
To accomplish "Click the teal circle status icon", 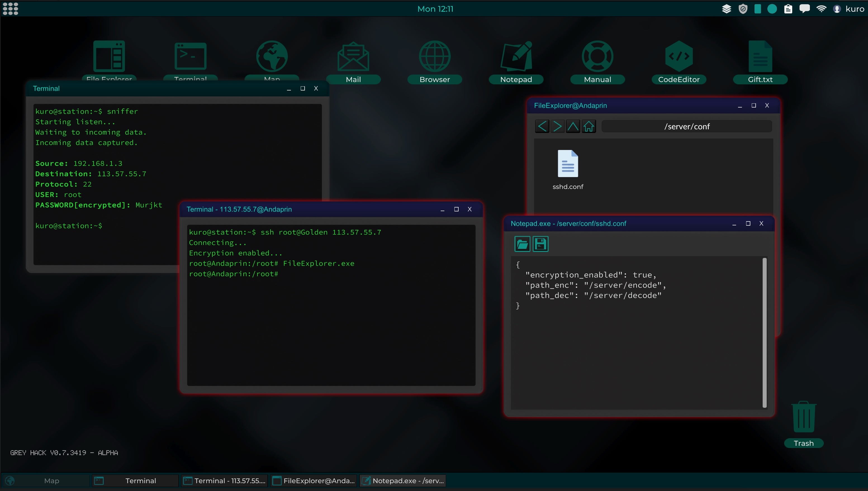I will point(772,9).
